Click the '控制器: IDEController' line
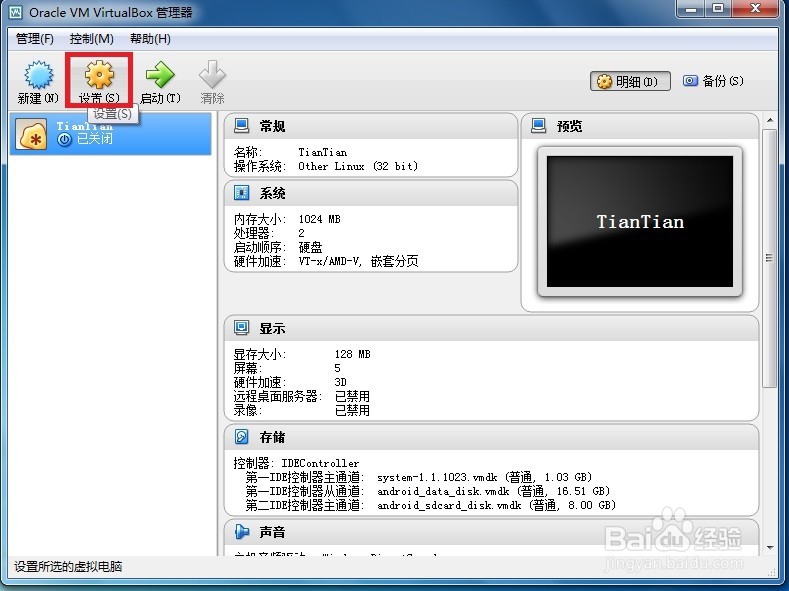The width and height of the screenshot is (789, 591). [296, 463]
